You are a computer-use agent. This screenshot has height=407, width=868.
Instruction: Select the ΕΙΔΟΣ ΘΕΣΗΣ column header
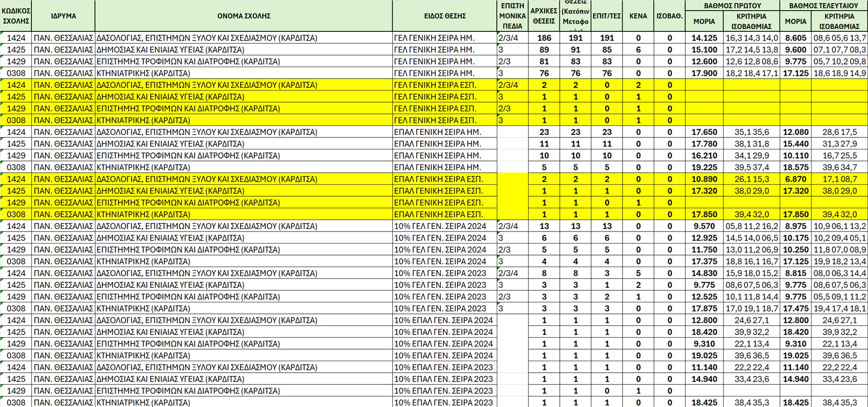[445, 16]
